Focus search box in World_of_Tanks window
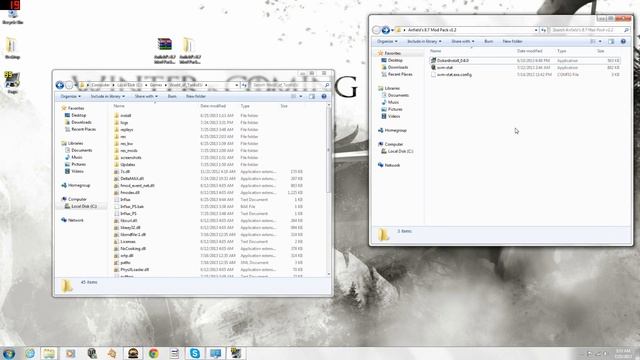 pyautogui.click(x=290, y=85)
